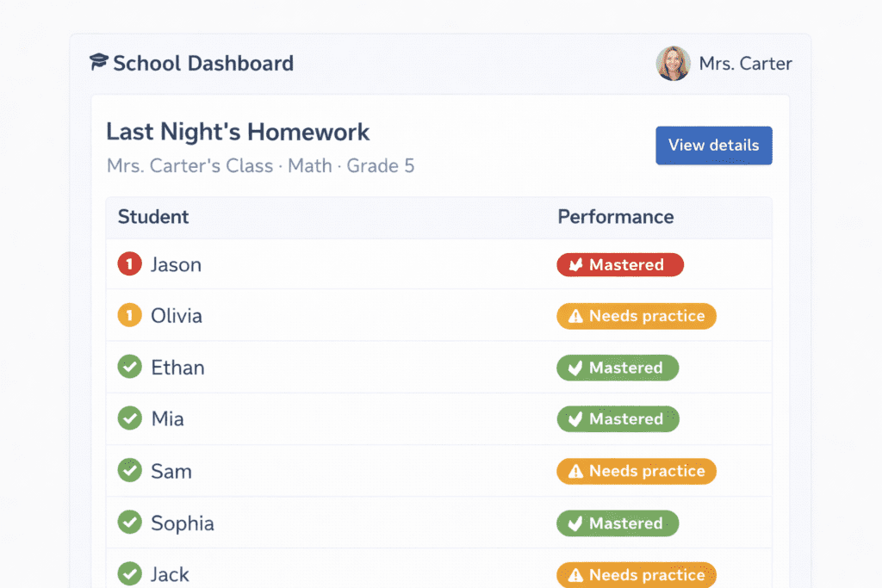
Task: Select Olivia's Needs practice badge
Action: pyautogui.click(x=637, y=316)
